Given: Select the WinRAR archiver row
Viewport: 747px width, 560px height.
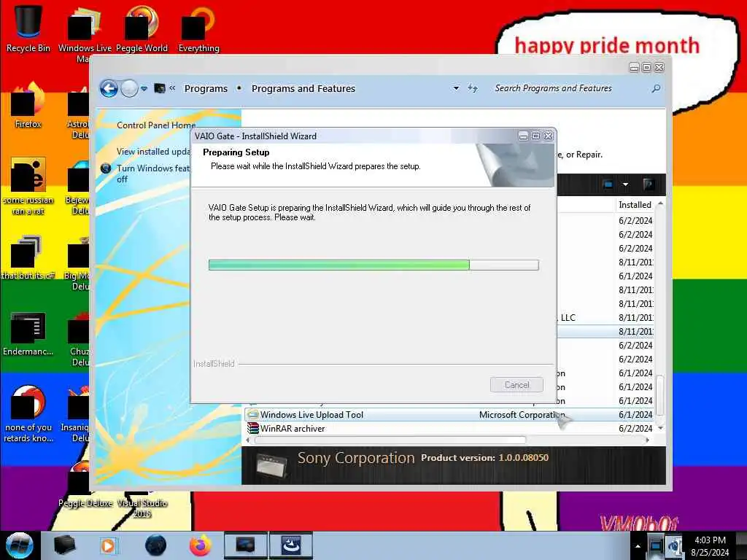Looking at the screenshot, I should click(450, 429).
